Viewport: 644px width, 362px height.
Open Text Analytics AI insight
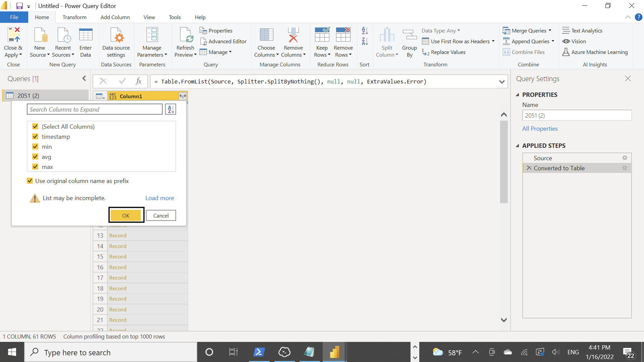point(582,31)
